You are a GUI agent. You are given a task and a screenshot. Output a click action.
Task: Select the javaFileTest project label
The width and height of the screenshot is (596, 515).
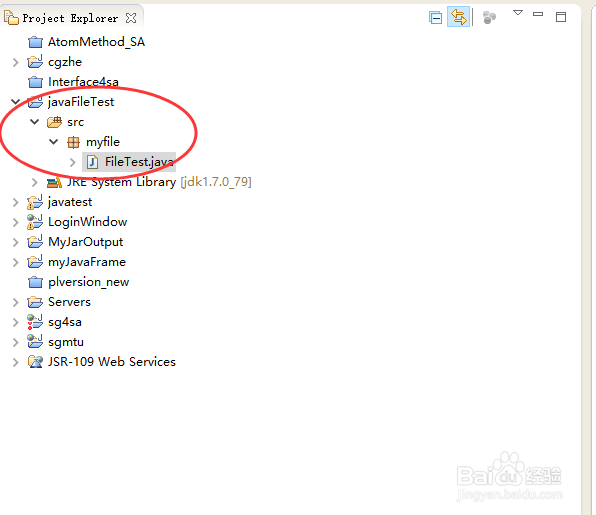pos(81,102)
